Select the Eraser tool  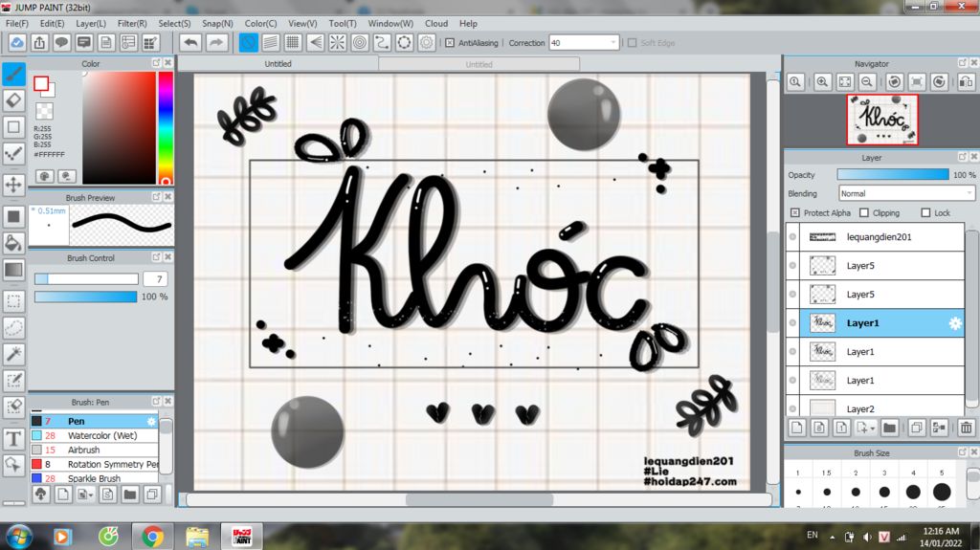tap(13, 100)
